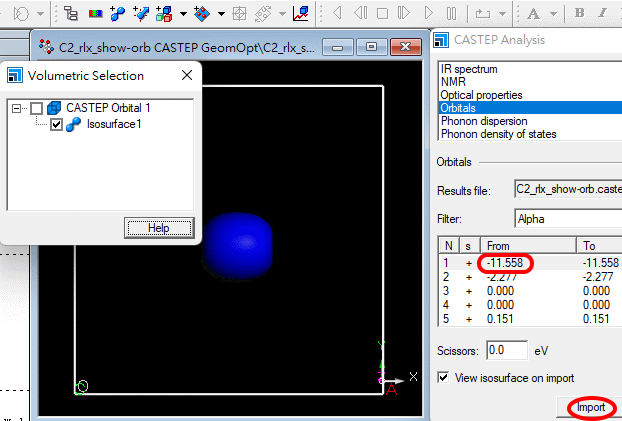Click the volumetric color map toolbar icon
Screen dimensions: 622x421
click(94, 14)
